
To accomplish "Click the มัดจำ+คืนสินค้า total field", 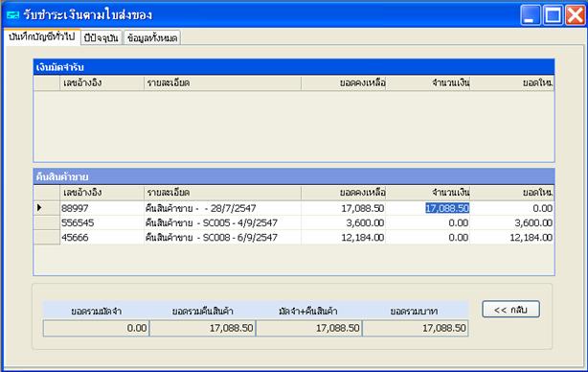I will tap(309, 328).
